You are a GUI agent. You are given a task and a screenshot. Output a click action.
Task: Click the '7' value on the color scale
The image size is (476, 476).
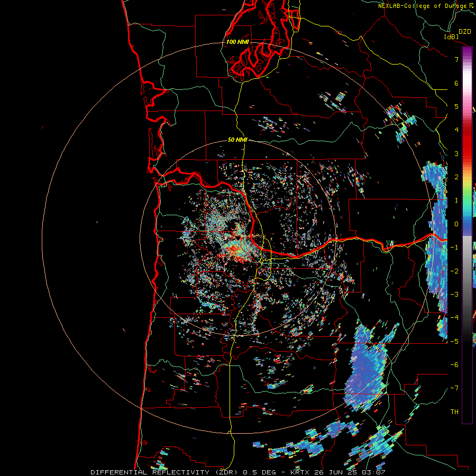coord(456,59)
